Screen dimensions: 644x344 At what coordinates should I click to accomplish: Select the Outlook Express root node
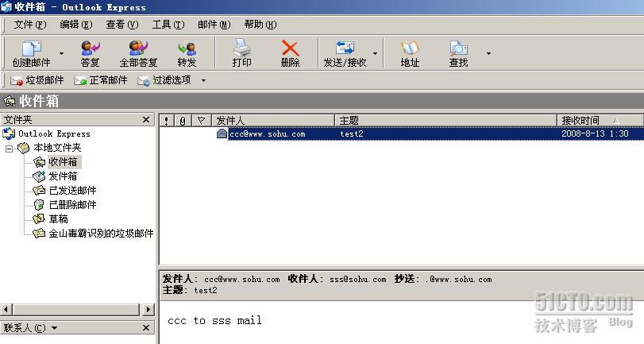[x=54, y=133]
